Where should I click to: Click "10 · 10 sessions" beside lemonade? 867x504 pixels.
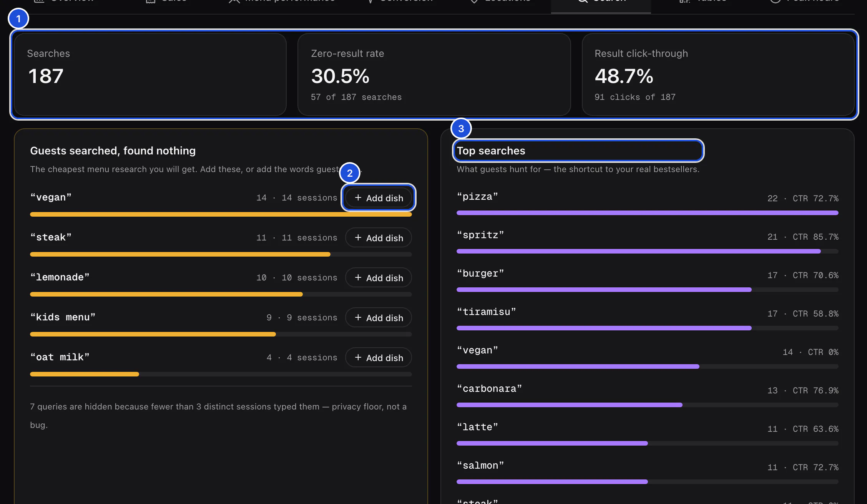(x=297, y=278)
